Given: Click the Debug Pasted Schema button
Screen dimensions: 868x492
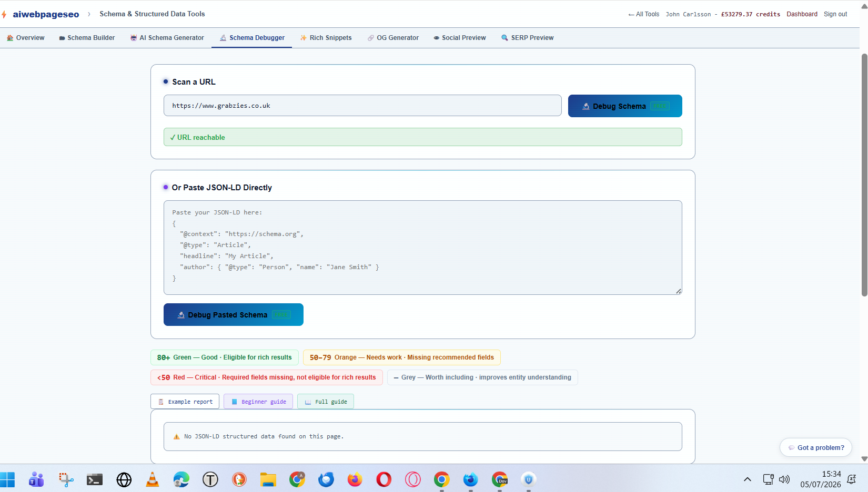Looking at the screenshot, I should (234, 315).
